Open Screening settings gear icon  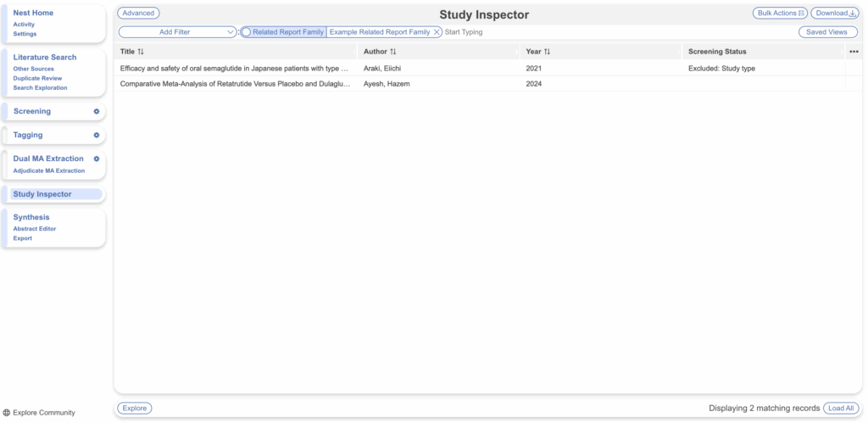click(97, 112)
